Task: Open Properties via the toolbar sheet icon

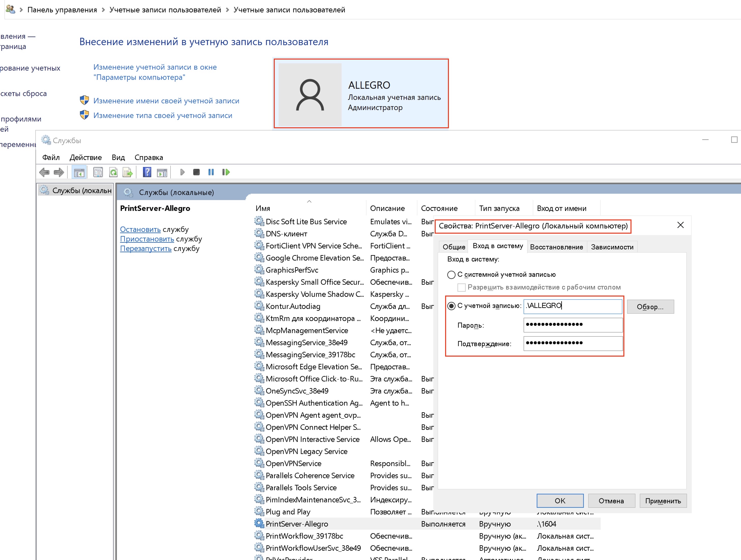Action: [x=98, y=172]
